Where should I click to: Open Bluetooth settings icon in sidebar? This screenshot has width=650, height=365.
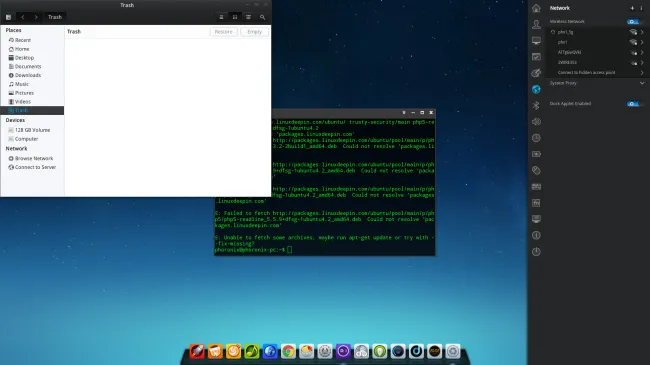click(x=536, y=105)
